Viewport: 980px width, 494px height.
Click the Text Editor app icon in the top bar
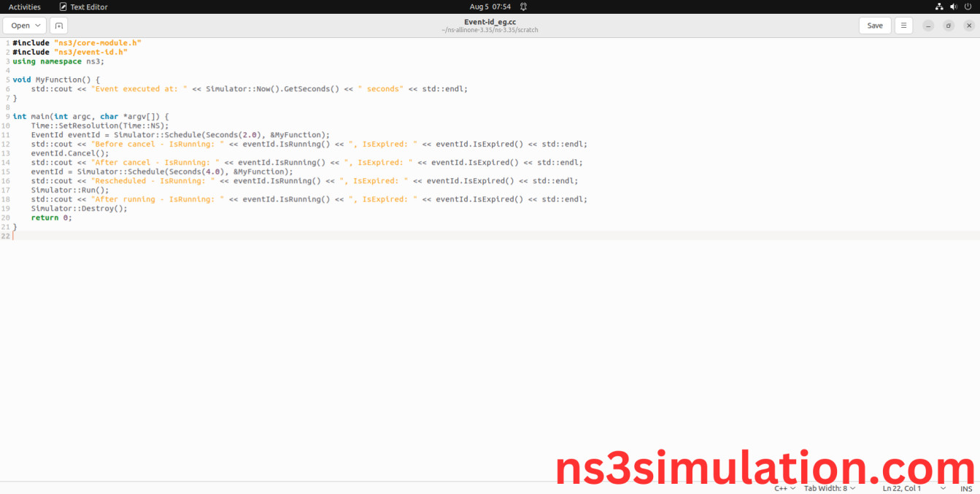(x=63, y=7)
